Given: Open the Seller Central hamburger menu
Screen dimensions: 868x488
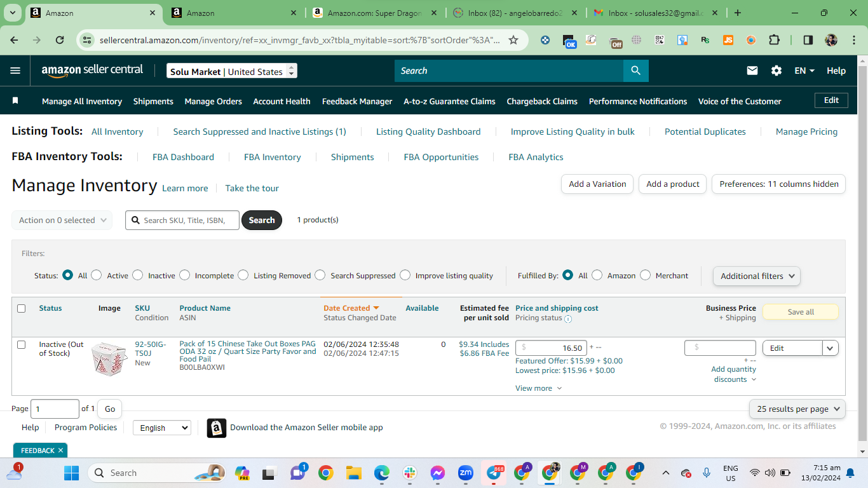Looking at the screenshot, I should [x=15, y=71].
